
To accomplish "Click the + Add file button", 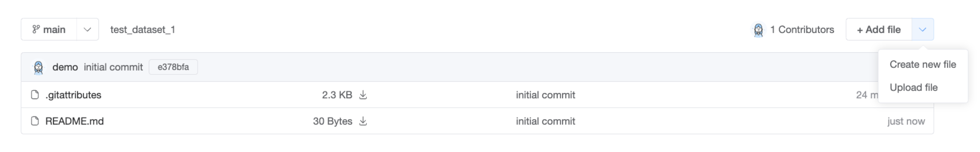I will click(x=879, y=29).
